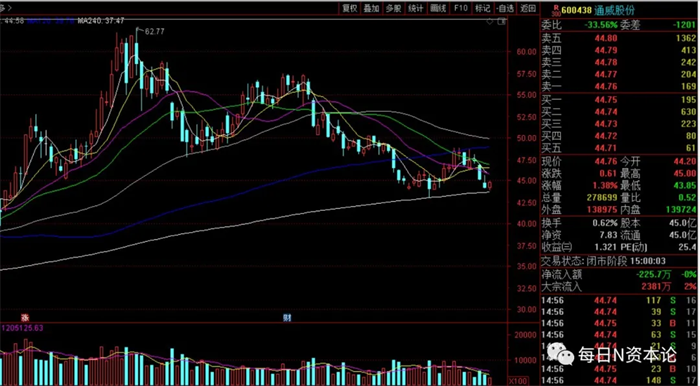Click the 62.77 high price label
This screenshot has height=386, width=700.
click(154, 31)
